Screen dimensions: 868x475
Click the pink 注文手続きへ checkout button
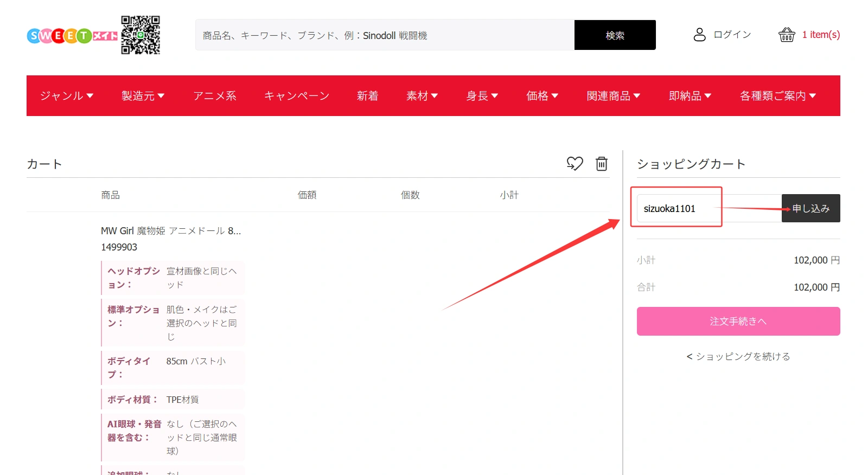click(x=738, y=322)
